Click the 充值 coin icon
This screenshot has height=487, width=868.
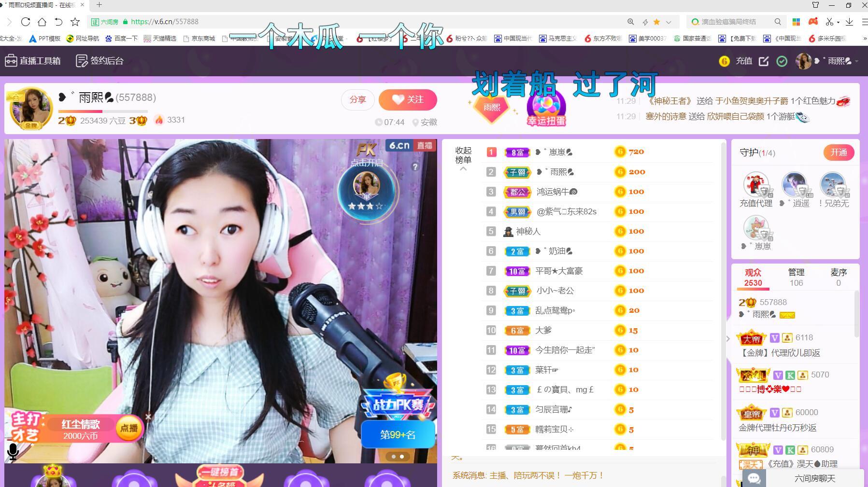(724, 61)
